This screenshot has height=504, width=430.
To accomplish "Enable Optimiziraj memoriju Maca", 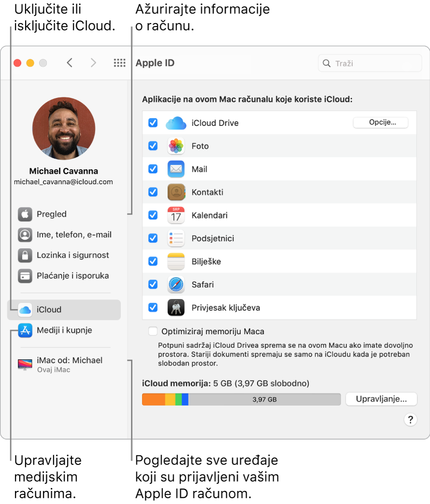I will point(153,331).
